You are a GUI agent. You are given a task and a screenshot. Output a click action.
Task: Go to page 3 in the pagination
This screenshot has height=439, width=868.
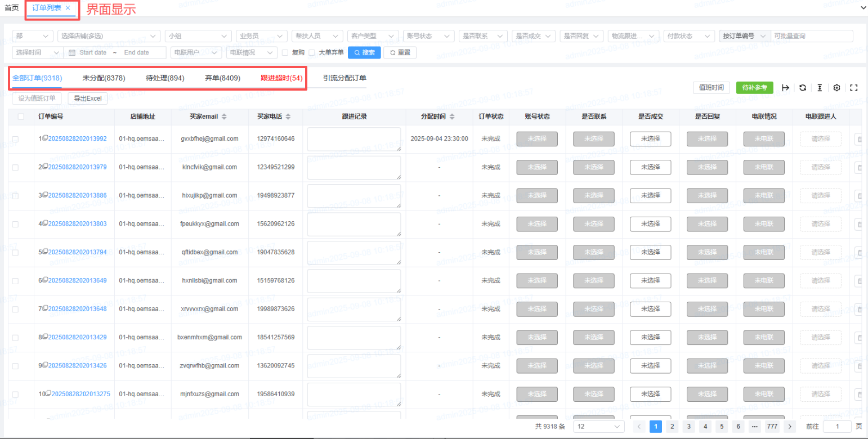pyautogui.click(x=689, y=427)
